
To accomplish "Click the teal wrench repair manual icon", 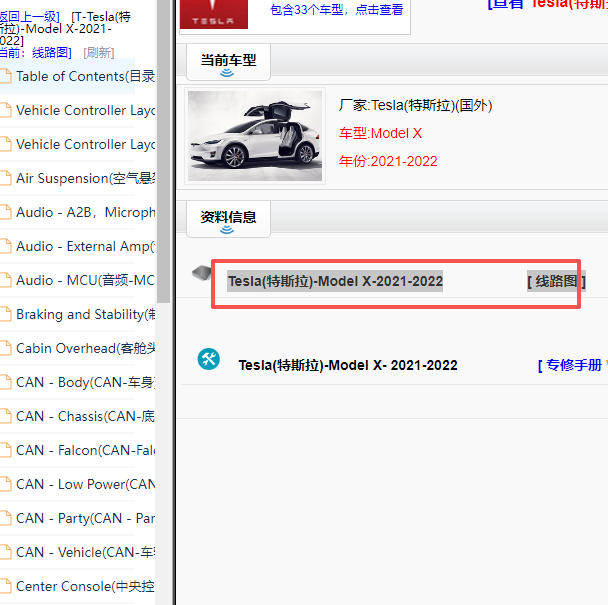I will (x=209, y=359).
